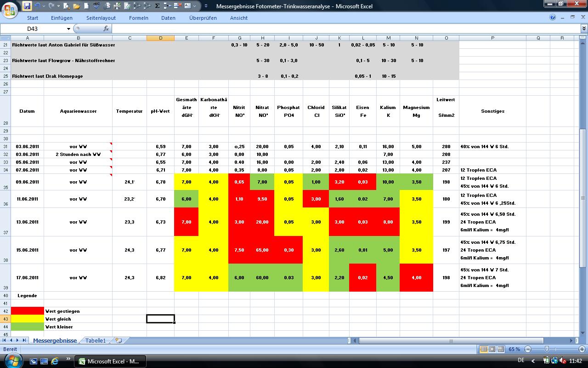The image size is (588, 368).
Task: Switch to Page Layout view
Action: tap(492, 349)
